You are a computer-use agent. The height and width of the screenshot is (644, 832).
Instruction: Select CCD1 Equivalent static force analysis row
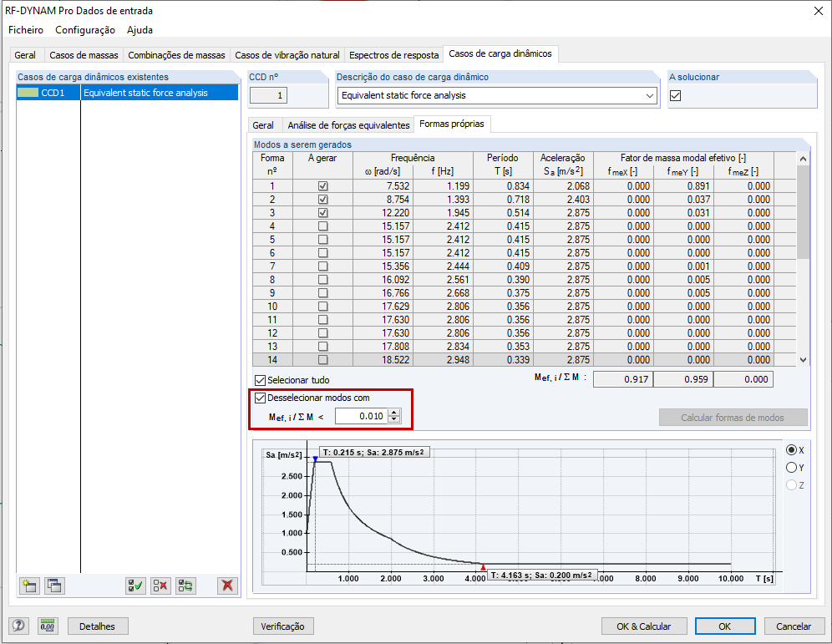coord(127,93)
